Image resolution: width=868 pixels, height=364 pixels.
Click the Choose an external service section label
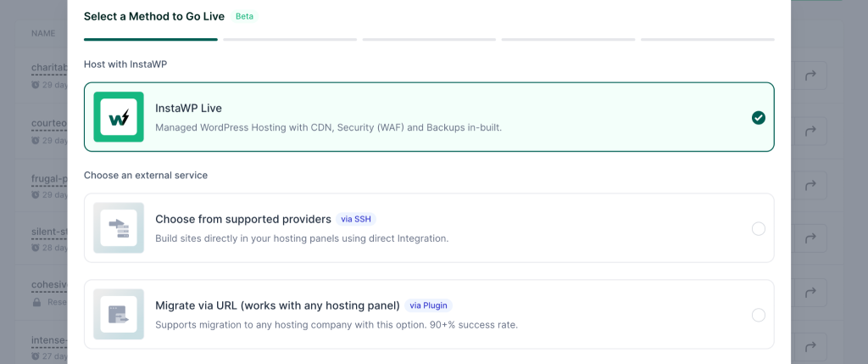146,175
